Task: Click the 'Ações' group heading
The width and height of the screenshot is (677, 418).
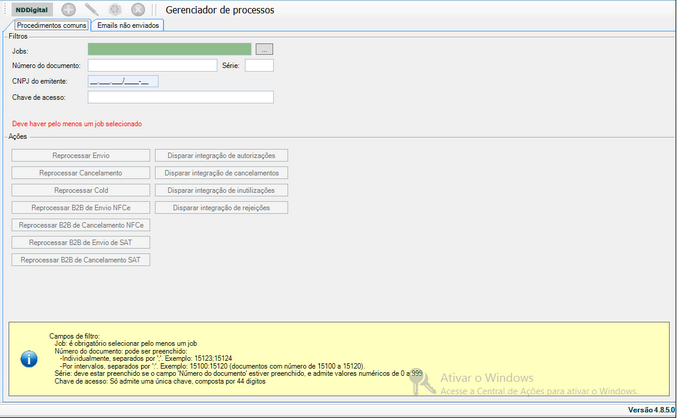Action: click(17, 136)
